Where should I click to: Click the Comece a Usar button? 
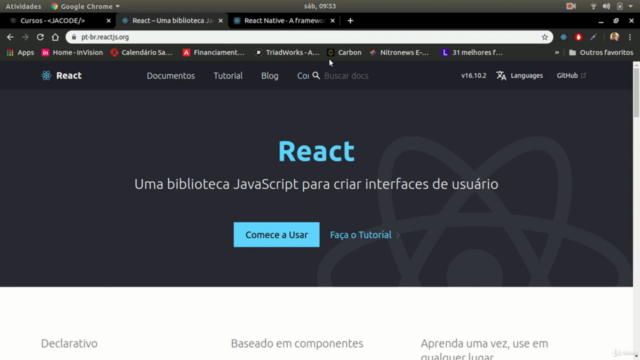click(276, 235)
